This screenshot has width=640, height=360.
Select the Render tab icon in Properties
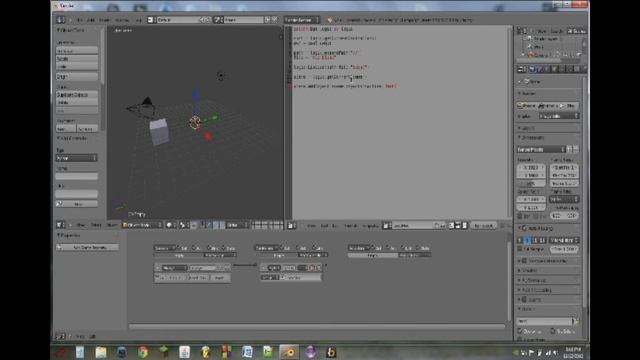tap(532, 70)
